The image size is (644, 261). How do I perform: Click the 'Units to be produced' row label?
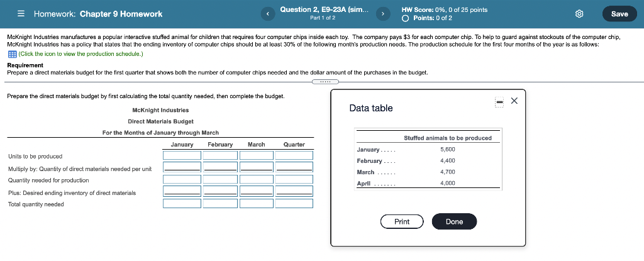[x=35, y=157]
